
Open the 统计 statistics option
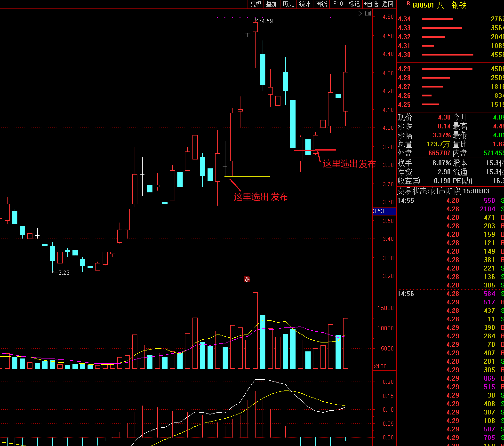pos(304,4)
